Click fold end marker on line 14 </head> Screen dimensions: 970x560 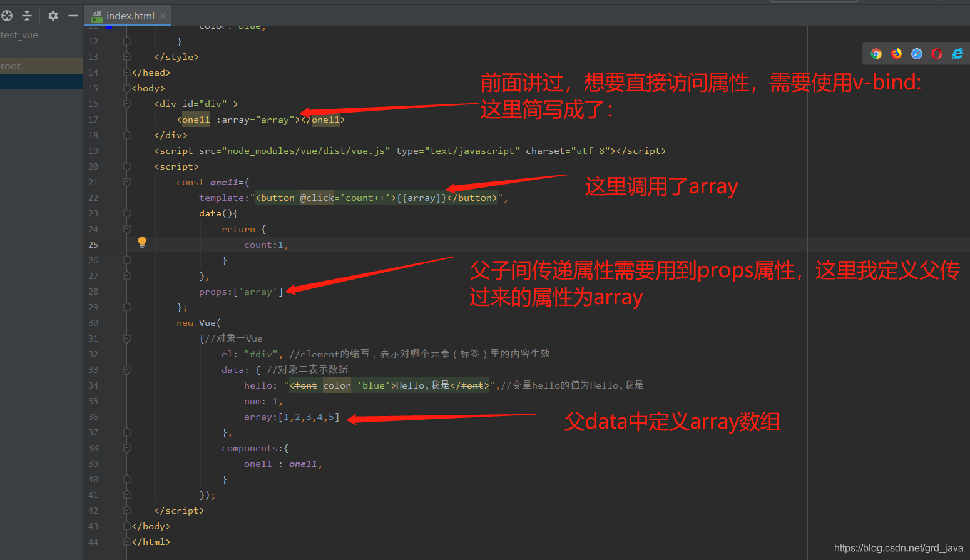[x=127, y=73]
